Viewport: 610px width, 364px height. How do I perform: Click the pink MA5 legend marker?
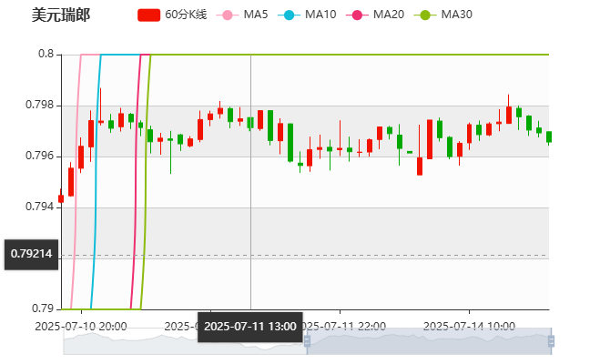(x=228, y=15)
